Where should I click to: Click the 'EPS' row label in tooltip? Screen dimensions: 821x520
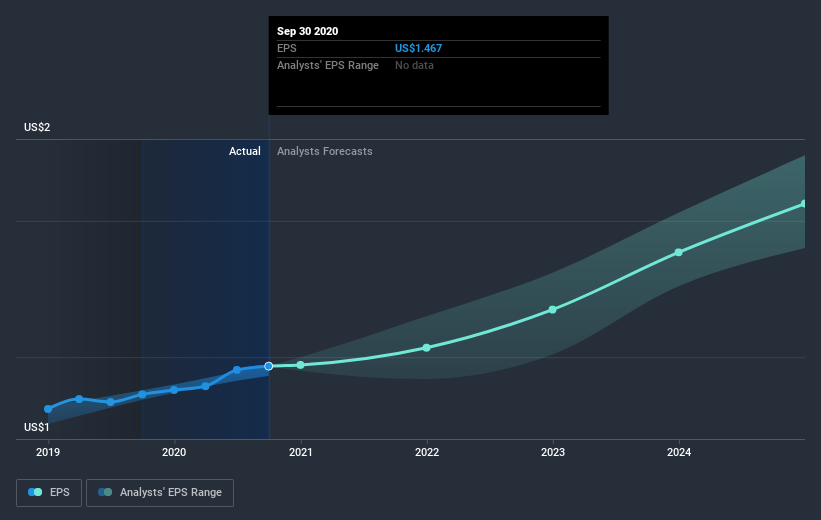286,48
